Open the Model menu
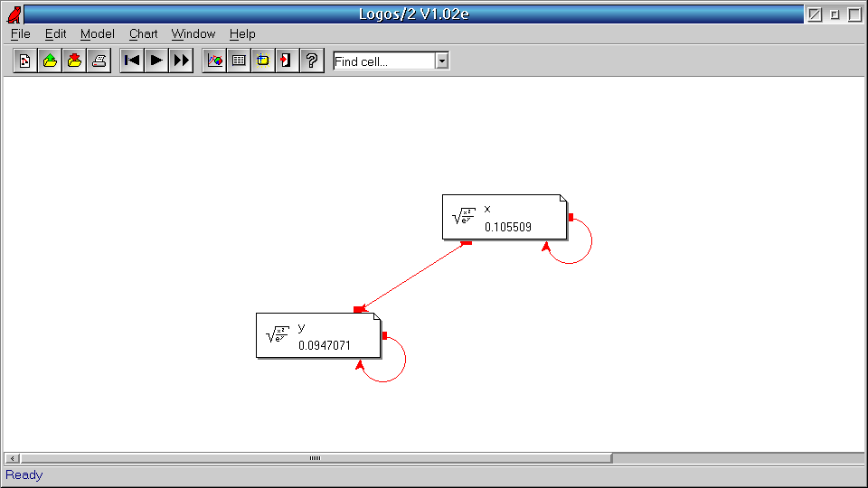Image resolution: width=868 pixels, height=488 pixels. coord(97,33)
